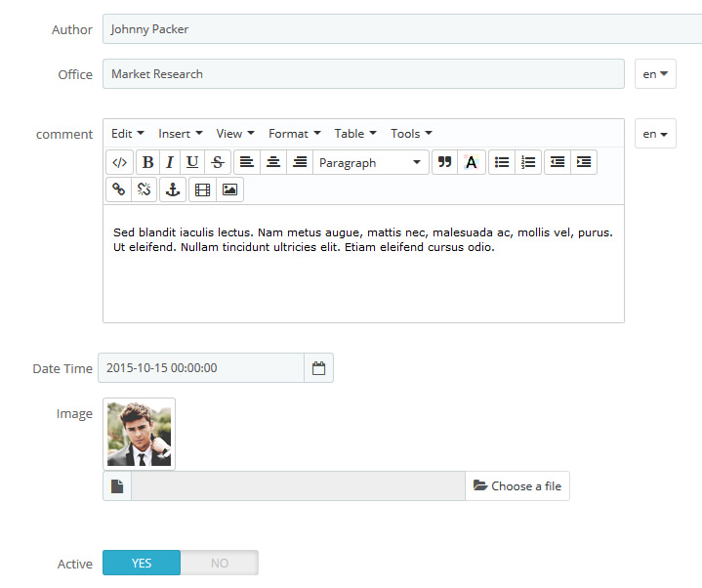Align text center
The height and width of the screenshot is (588, 702).
(x=273, y=162)
